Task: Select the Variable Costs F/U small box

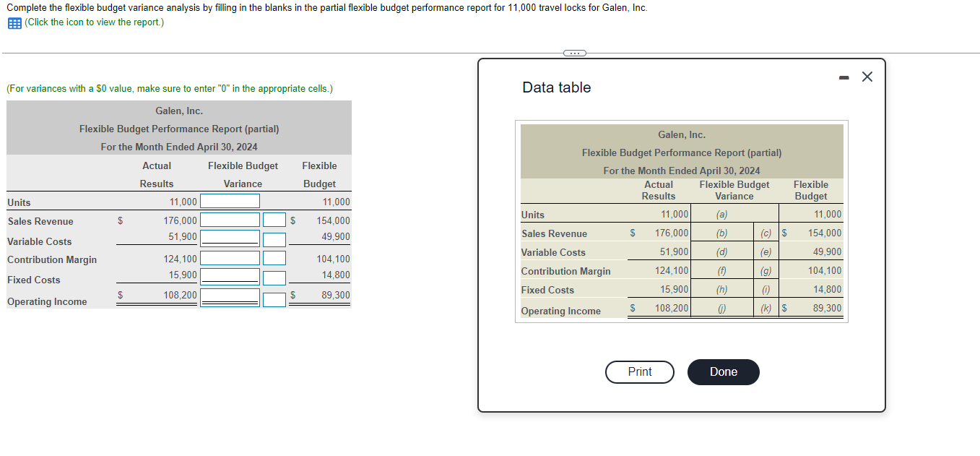Action: [x=274, y=238]
